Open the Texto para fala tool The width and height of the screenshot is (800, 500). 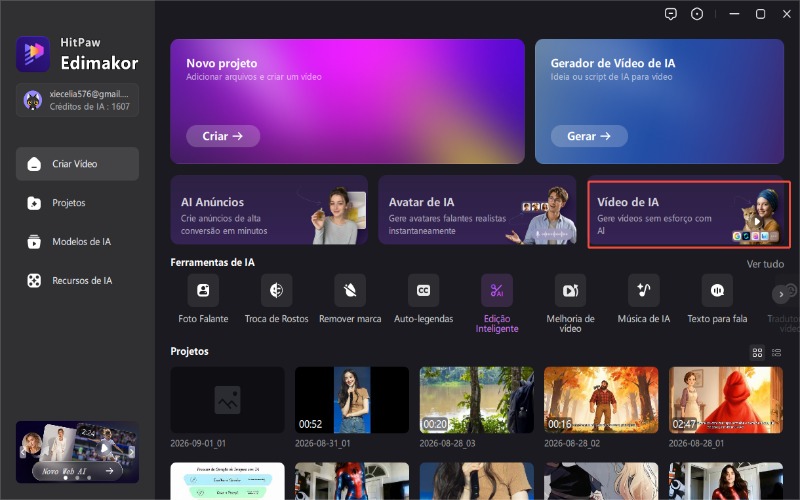pos(717,290)
